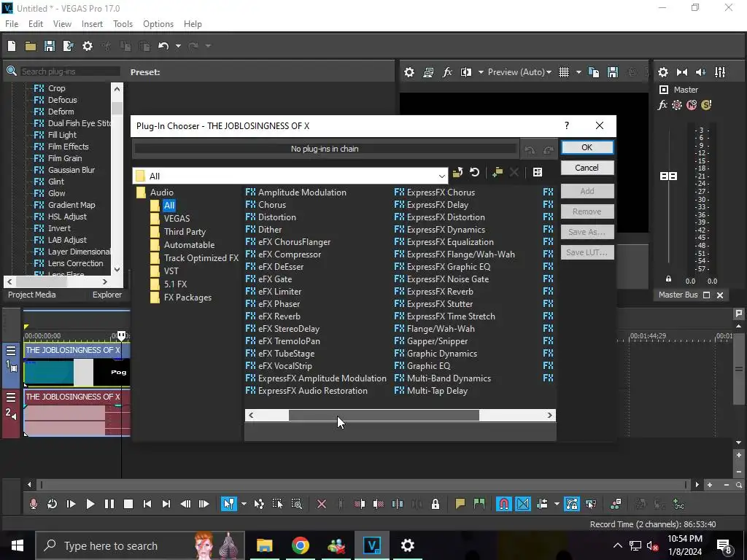This screenshot has height=560, width=747.
Task: Open the All folder dropdown in Plug-In Chooser
Action: pyautogui.click(x=441, y=176)
